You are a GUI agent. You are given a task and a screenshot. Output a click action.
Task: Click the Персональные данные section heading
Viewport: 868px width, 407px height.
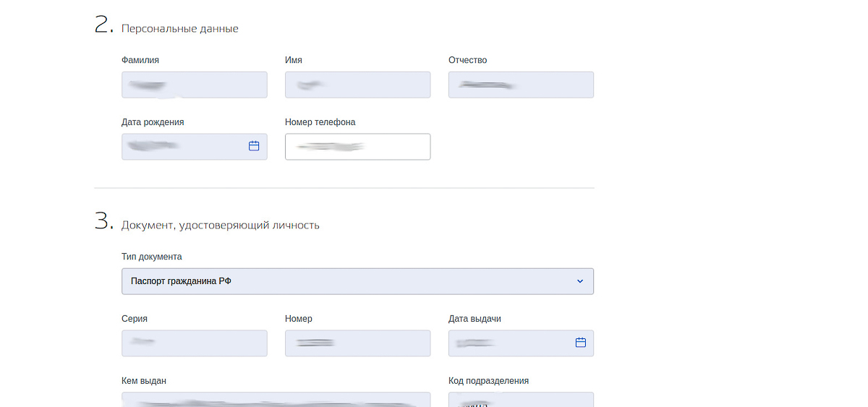pos(179,29)
